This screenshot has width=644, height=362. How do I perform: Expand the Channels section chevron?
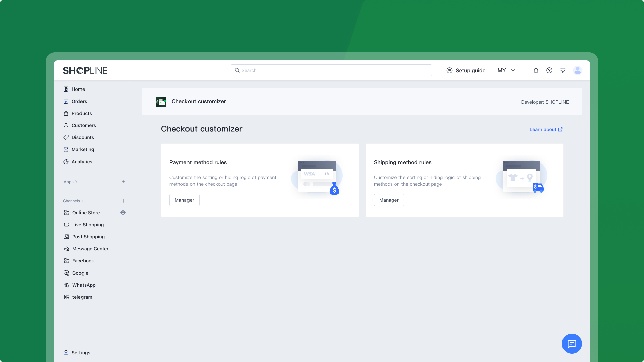coord(83,201)
